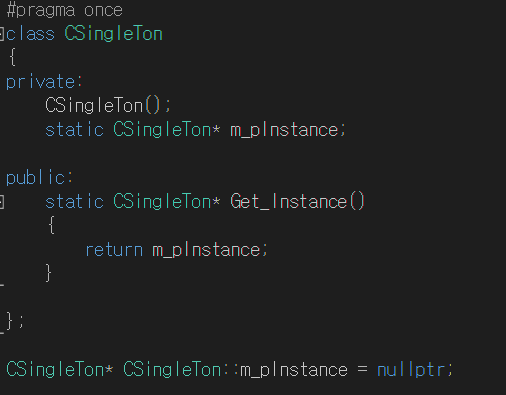This screenshot has height=395, width=506.
Task: Click the CSingleTon() constructor declaration
Action: (x=108, y=106)
